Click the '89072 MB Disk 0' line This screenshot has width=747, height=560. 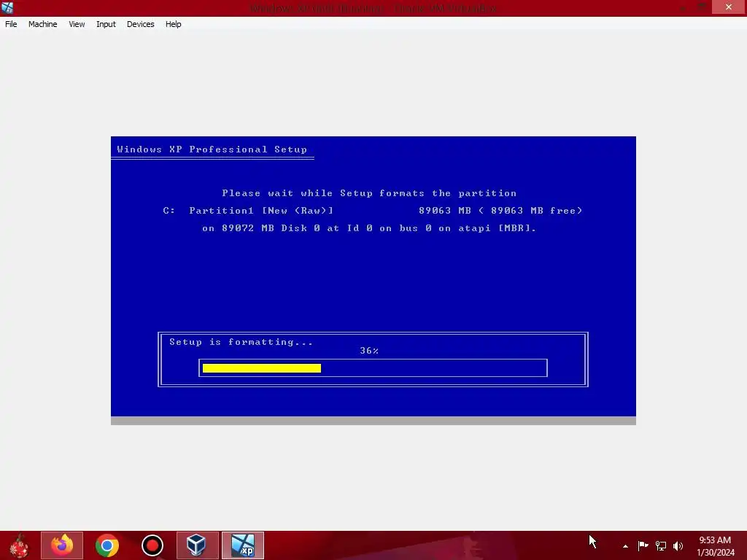(369, 228)
